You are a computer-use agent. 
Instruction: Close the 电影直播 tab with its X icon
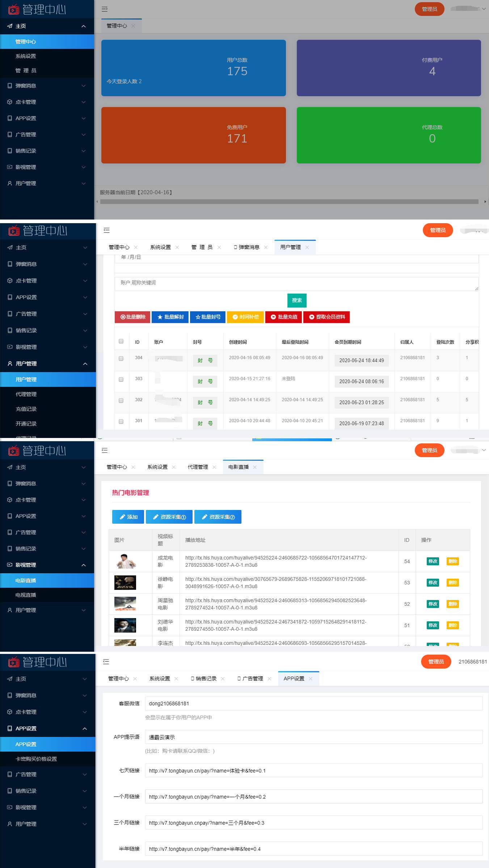pyautogui.click(x=255, y=467)
